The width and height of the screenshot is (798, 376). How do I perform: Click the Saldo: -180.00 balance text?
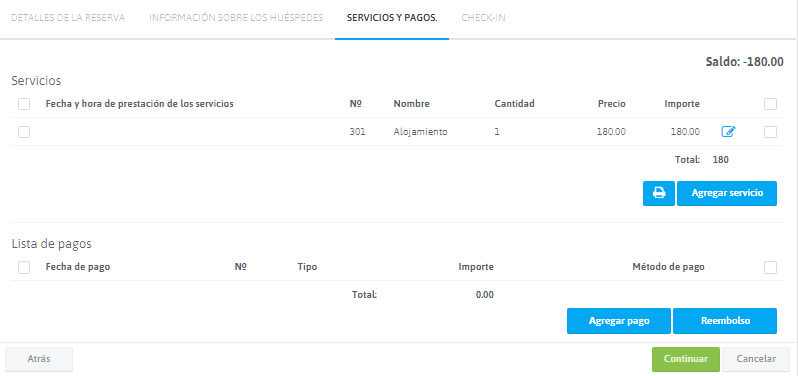744,62
